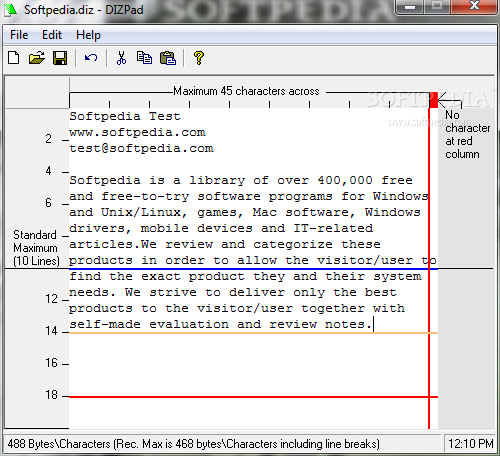Click line 'needs. We strive to deliver'

[x=233, y=292]
